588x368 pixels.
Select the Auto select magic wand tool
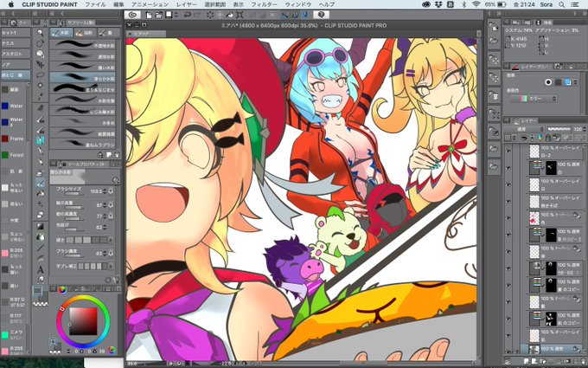pos(40,86)
